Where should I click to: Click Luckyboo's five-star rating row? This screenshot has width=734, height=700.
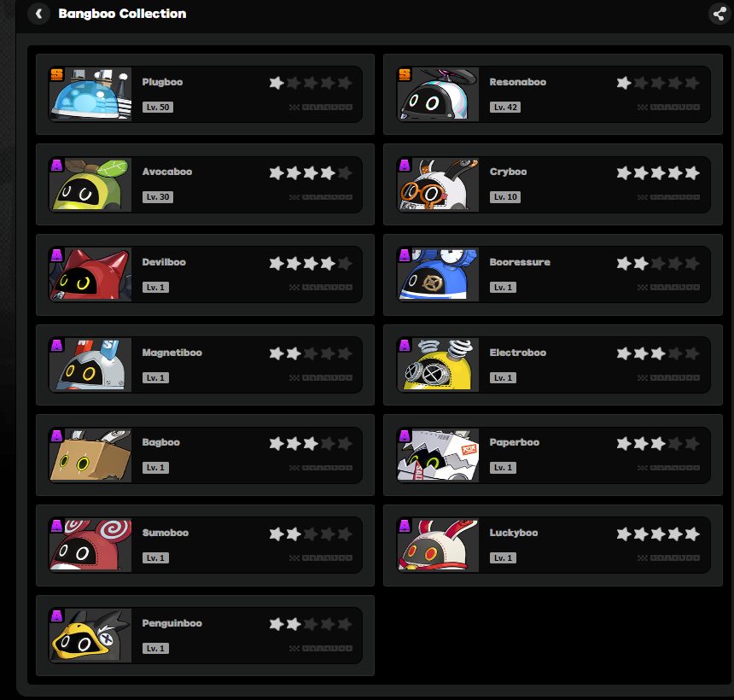[658, 534]
